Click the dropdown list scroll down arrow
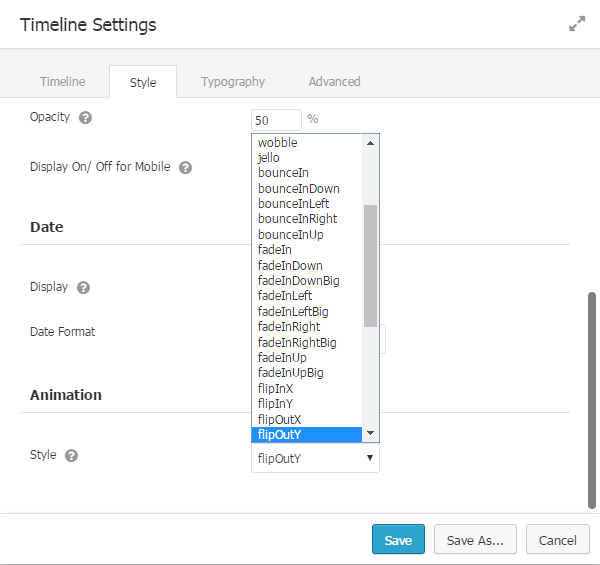600x565 pixels. click(370, 433)
